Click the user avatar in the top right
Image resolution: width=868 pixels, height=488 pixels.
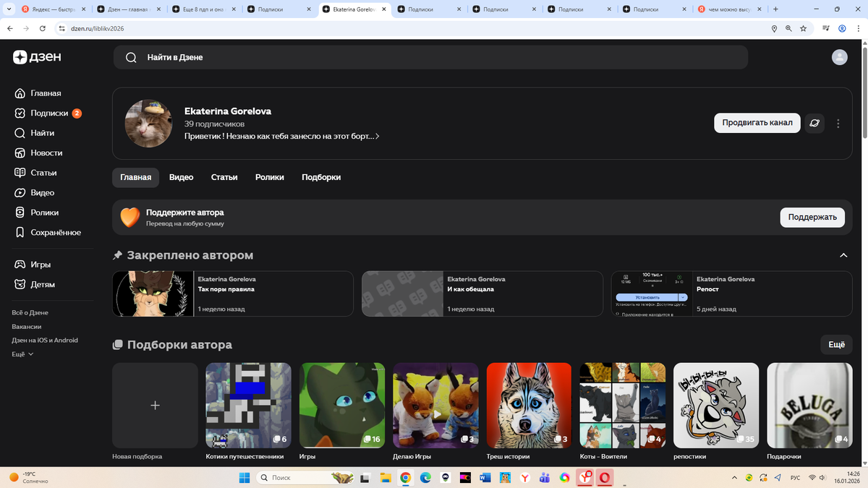[839, 57]
